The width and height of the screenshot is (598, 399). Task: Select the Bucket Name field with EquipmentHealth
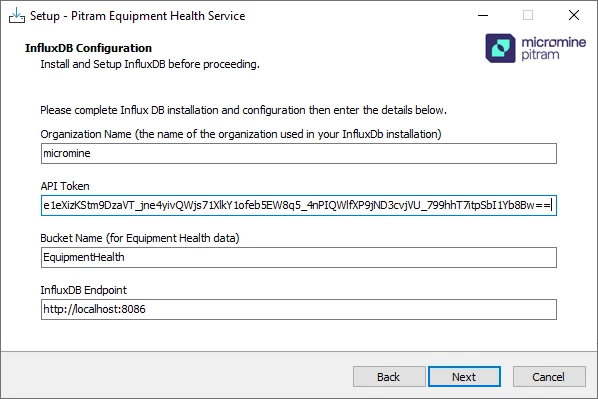pos(299,257)
